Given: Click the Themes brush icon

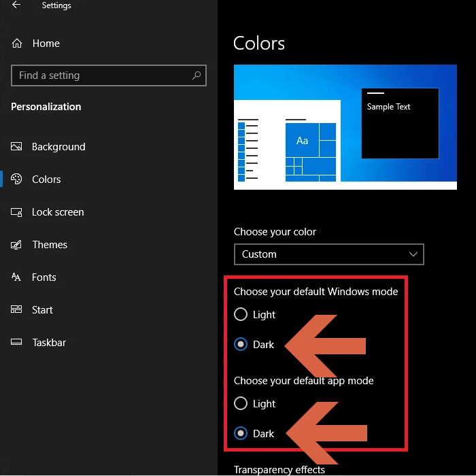Looking at the screenshot, I should point(16,245).
